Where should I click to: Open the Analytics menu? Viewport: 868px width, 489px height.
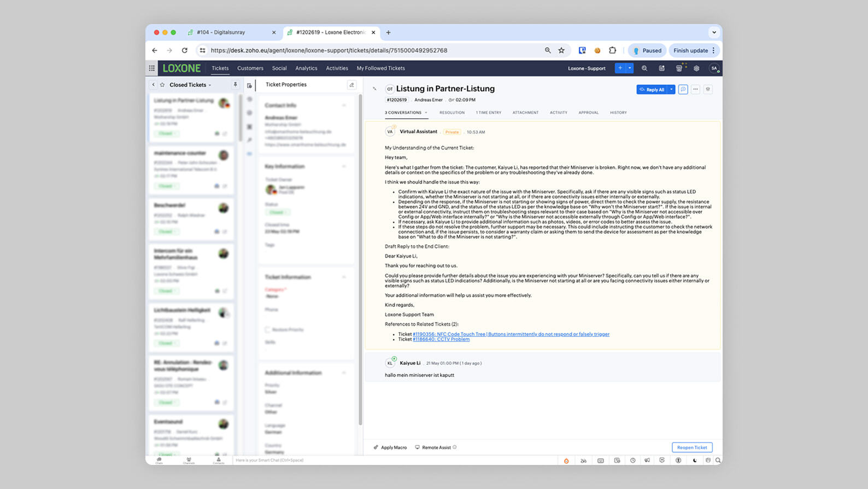coord(306,68)
